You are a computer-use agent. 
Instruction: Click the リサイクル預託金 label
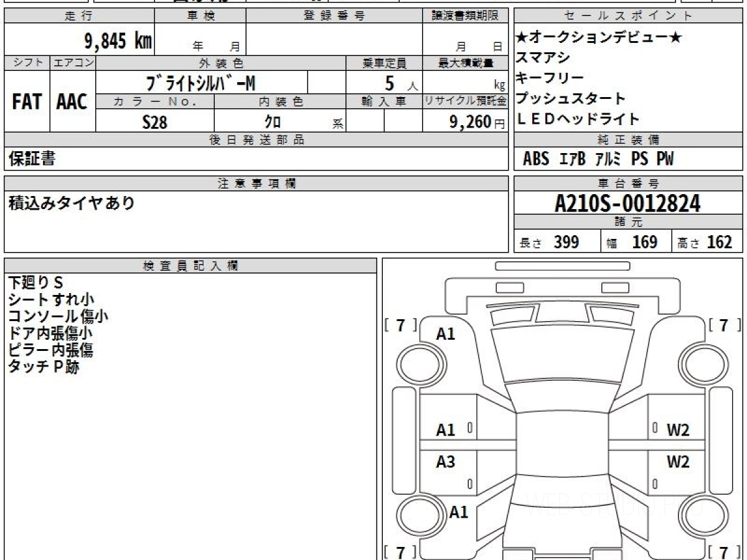[x=465, y=101]
